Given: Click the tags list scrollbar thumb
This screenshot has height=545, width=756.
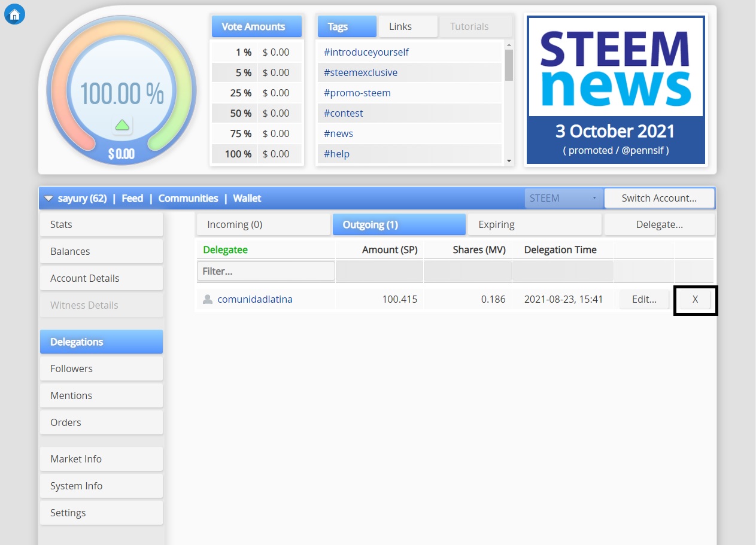Looking at the screenshot, I should [509, 65].
